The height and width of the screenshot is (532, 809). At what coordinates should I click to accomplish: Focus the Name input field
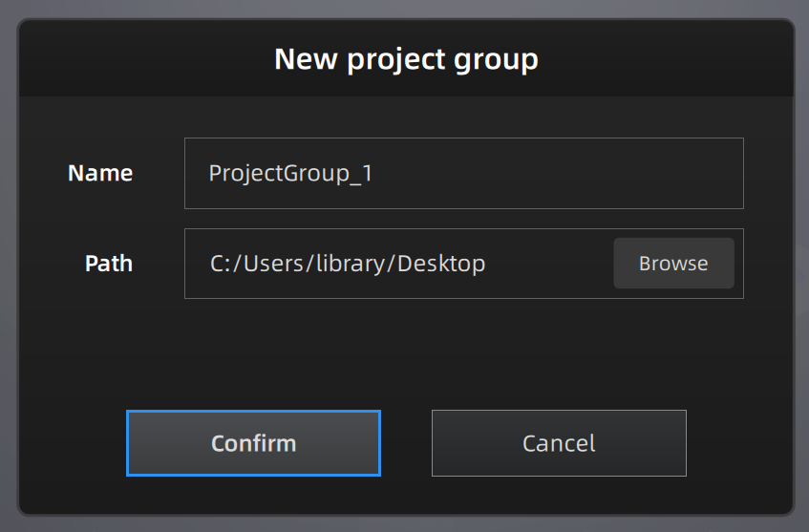(x=463, y=173)
